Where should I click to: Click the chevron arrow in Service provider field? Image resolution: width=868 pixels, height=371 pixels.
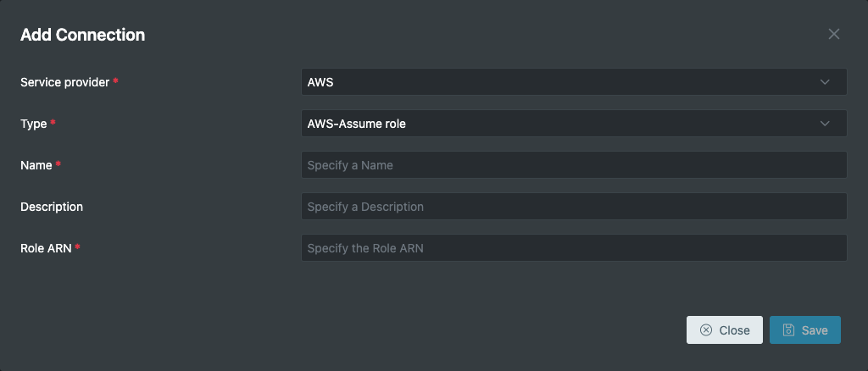[825, 82]
